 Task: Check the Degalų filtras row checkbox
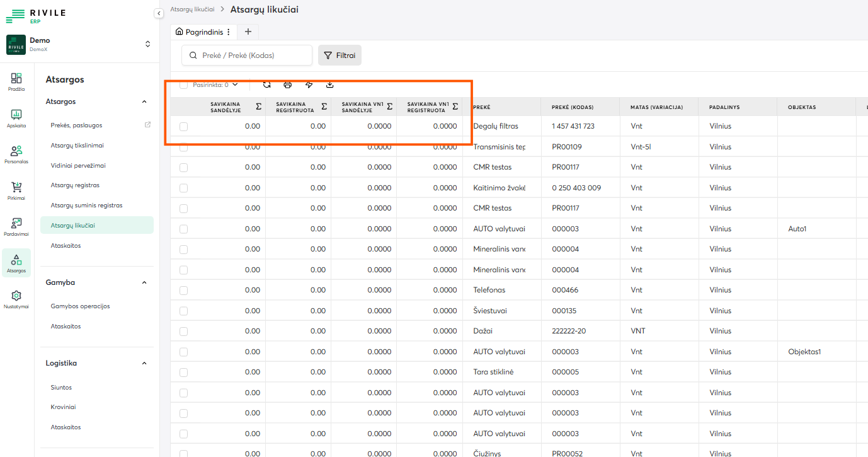pos(183,127)
